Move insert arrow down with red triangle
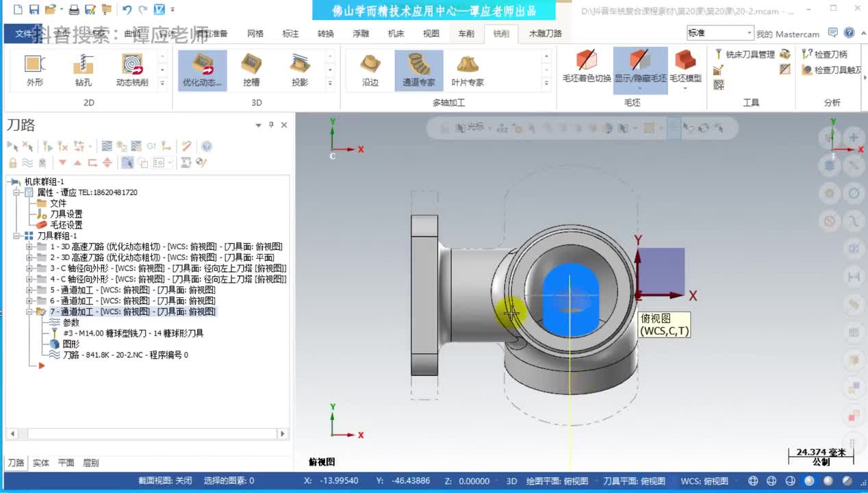Image resolution: width=868 pixels, height=493 pixels. coord(62,162)
